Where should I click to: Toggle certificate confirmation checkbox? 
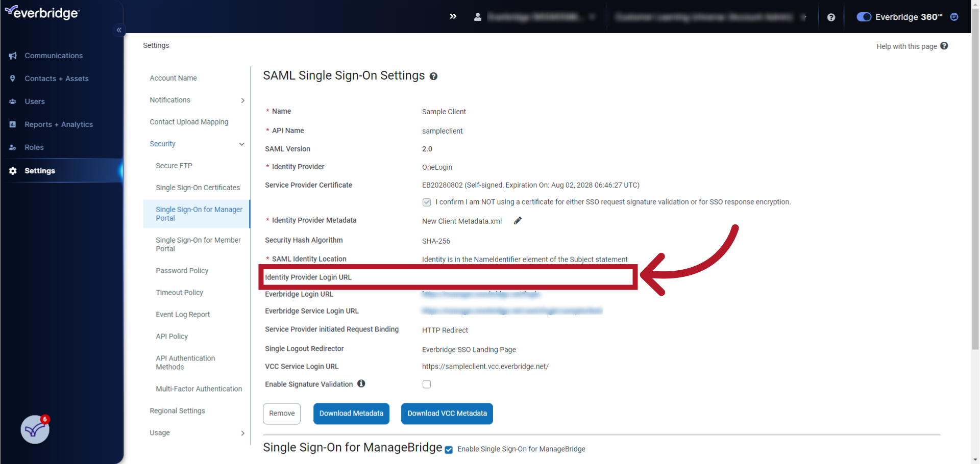427,202
